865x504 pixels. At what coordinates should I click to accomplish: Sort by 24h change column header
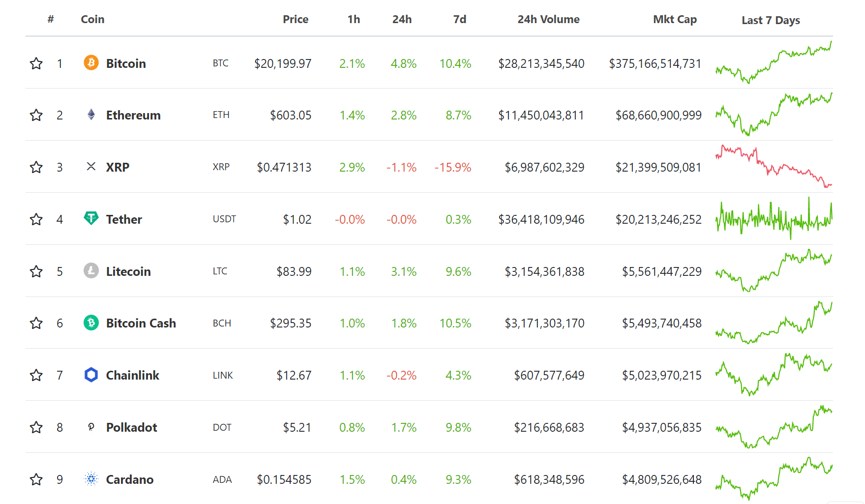[402, 19]
